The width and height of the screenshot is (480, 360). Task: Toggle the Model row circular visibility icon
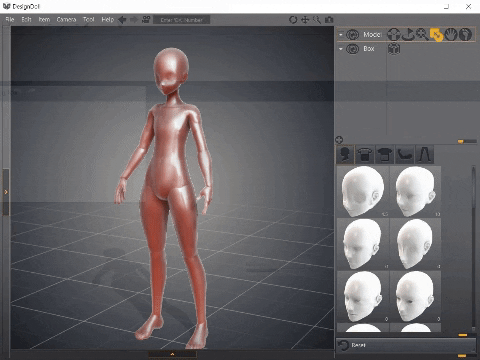[x=352, y=35]
